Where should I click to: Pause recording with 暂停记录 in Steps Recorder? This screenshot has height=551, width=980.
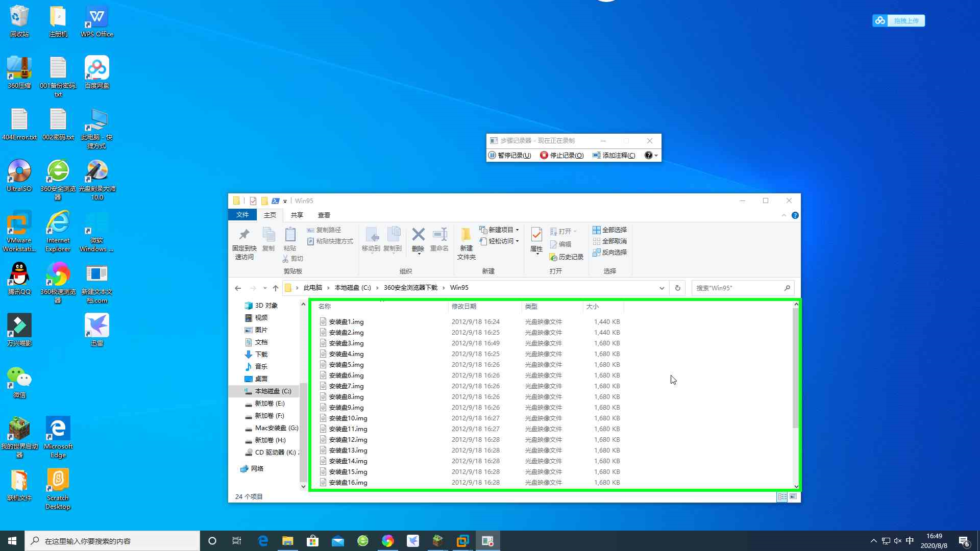coord(510,155)
